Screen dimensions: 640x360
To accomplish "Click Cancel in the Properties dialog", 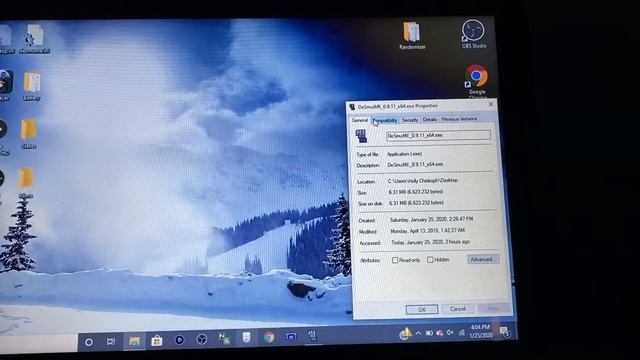I will click(458, 309).
